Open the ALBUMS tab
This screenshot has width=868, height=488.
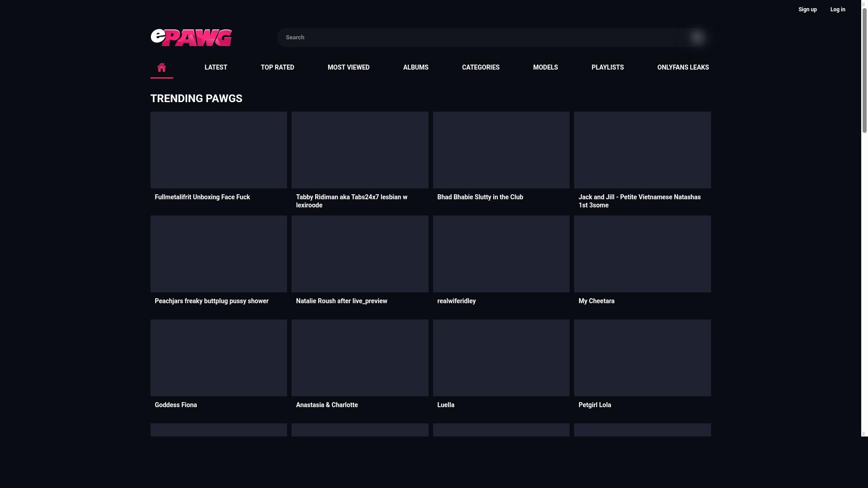(415, 67)
